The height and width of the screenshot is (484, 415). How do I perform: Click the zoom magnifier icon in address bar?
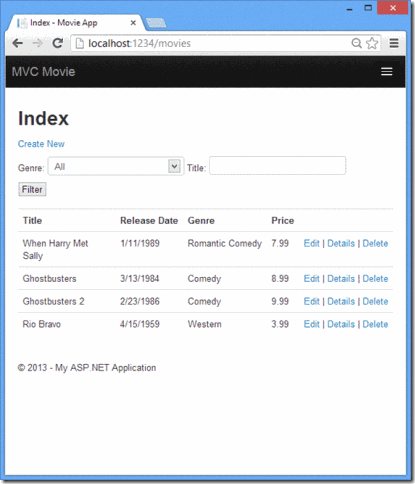click(x=356, y=43)
